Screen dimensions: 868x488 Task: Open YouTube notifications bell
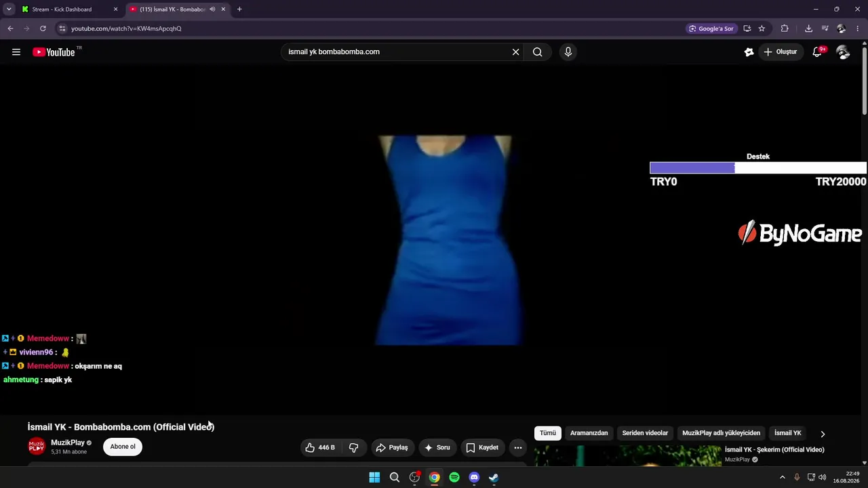(x=818, y=52)
